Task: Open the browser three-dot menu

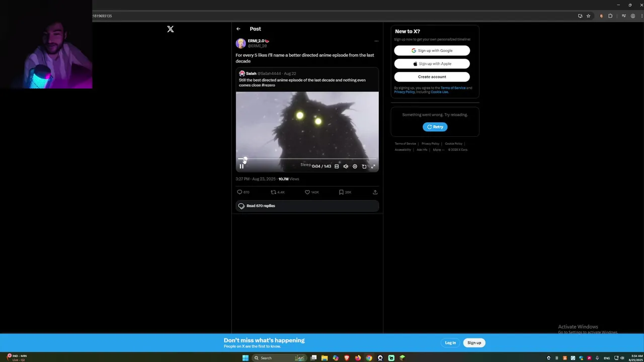Action: (x=641, y=16)
